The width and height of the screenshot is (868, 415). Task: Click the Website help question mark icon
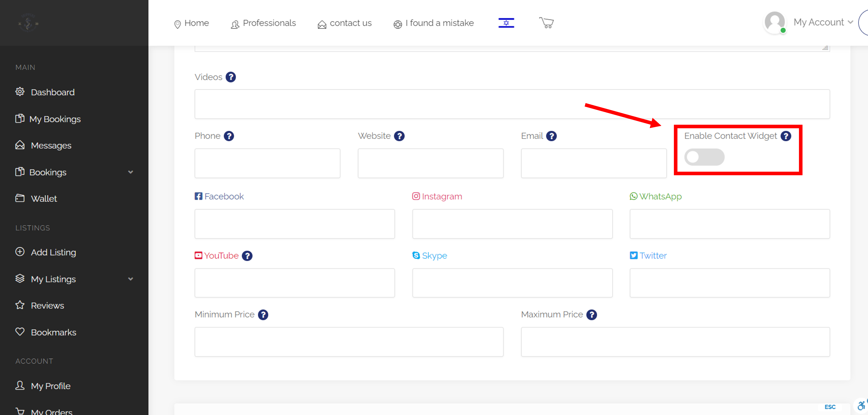click(399, 136)
